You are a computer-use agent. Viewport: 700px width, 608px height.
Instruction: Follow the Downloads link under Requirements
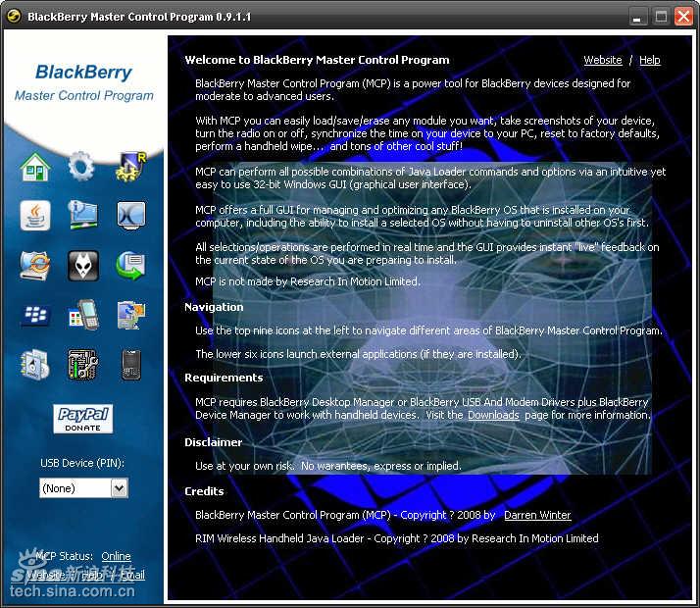(x=493, y=415)
